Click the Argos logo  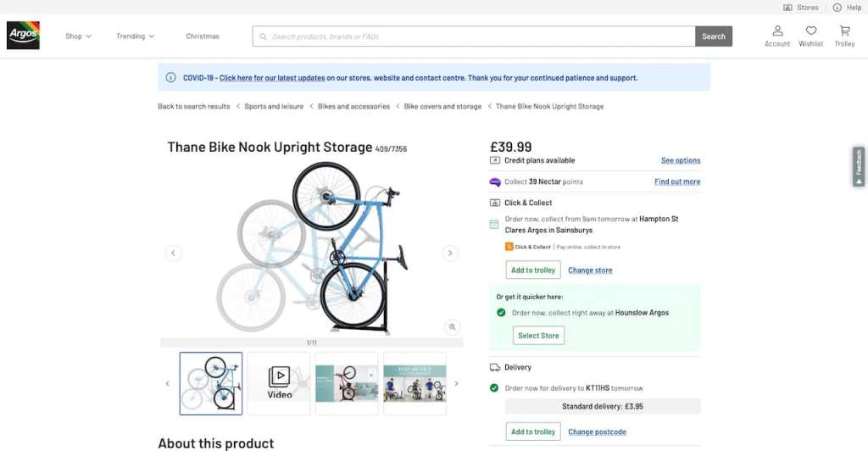[23, 36]
